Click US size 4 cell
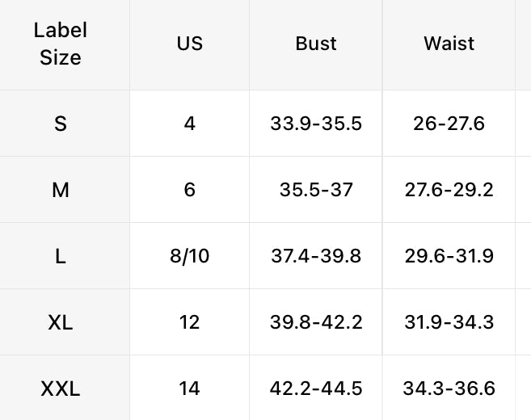 (189, 124)
